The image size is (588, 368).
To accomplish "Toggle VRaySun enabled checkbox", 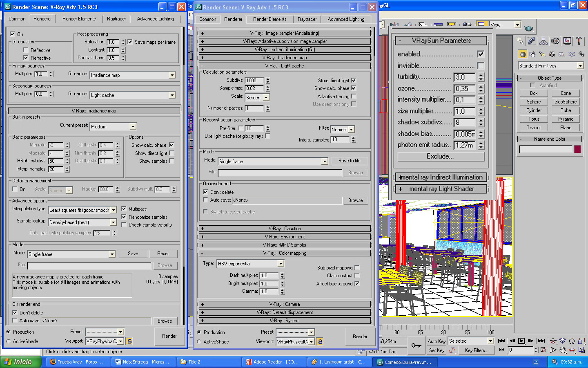I will [x=481, y=54].
